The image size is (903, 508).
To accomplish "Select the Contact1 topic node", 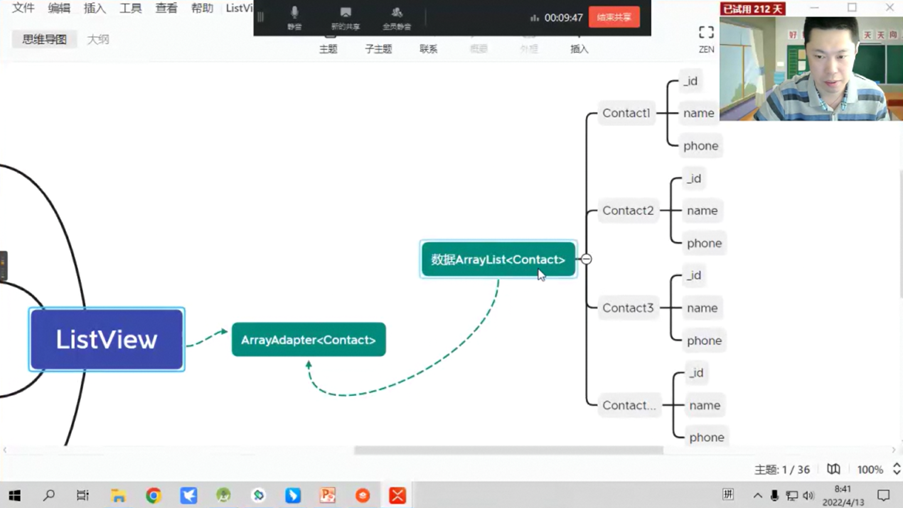I will [x=626, y=113].
